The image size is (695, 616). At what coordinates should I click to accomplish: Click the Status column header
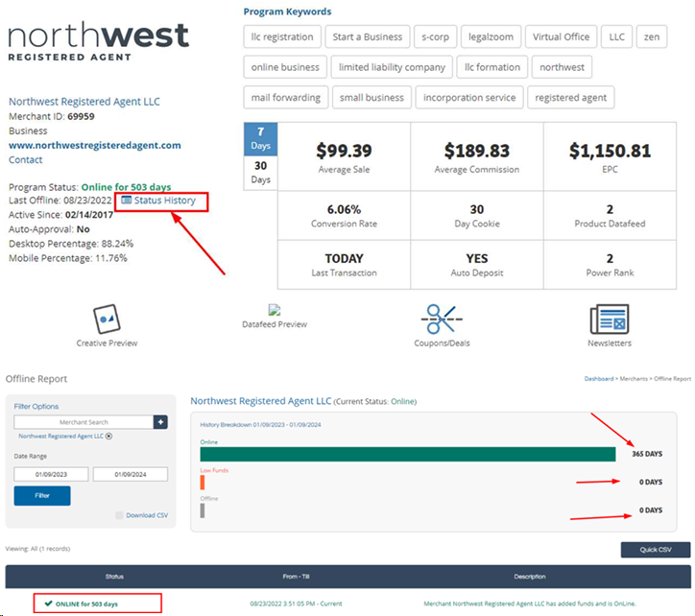[114, 577]
